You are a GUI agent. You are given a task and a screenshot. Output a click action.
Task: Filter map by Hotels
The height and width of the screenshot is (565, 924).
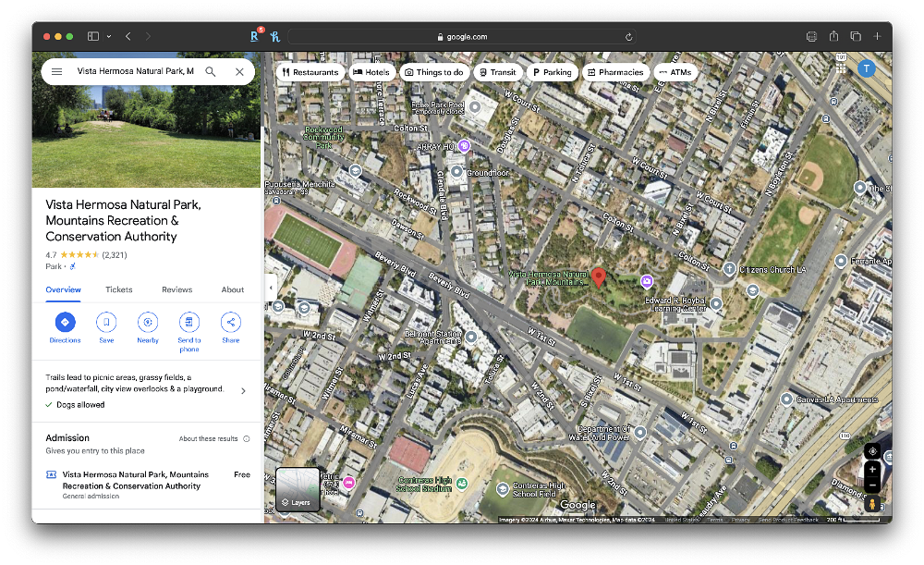tap(371, 72)
